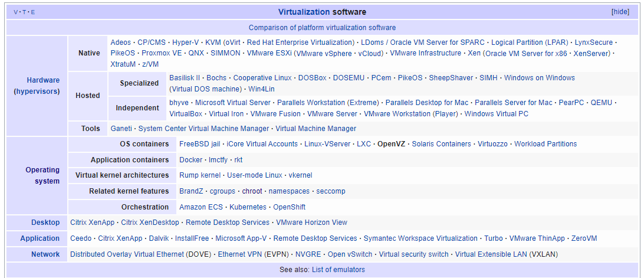Open the FreeBSD jail link

coord(201,144)
